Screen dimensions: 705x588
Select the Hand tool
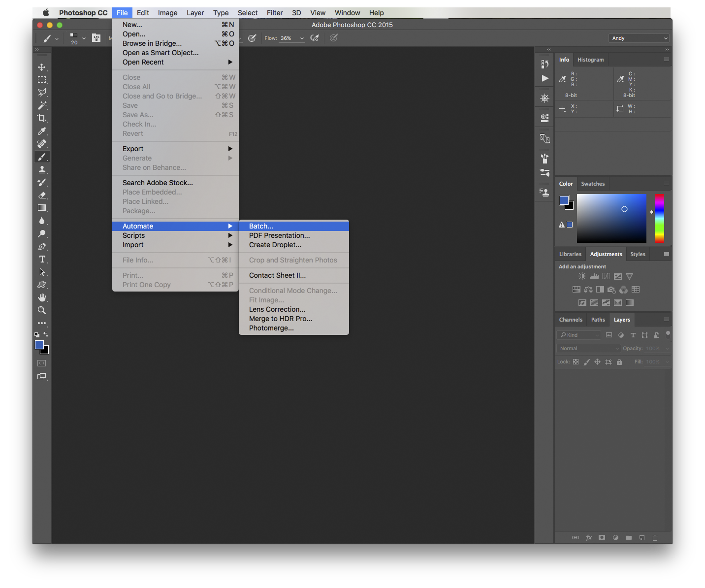click(42, 297)
